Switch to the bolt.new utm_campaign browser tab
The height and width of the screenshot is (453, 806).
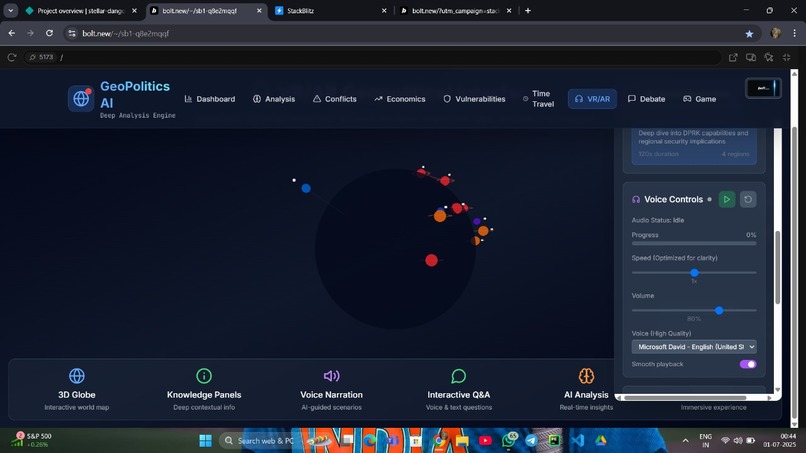pos(456,10)
